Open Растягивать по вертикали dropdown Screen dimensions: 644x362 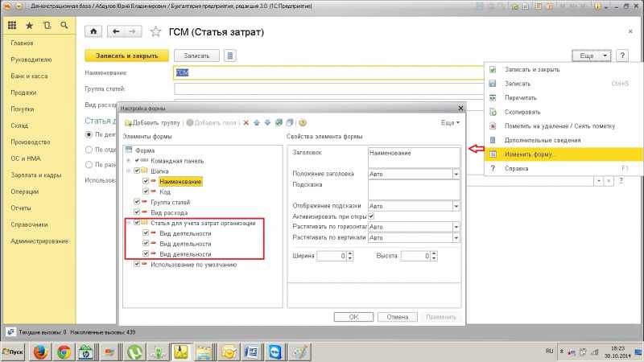(456, 237)
